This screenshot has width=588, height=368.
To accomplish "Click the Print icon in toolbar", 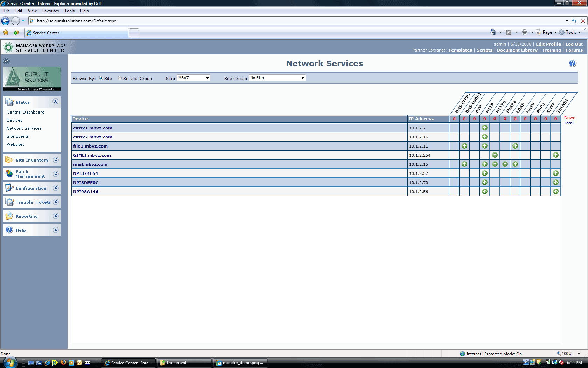I will (524, 32).
